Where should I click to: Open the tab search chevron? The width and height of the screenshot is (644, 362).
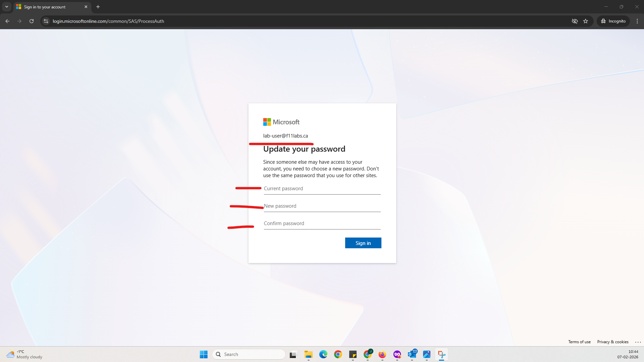[6, 7]
